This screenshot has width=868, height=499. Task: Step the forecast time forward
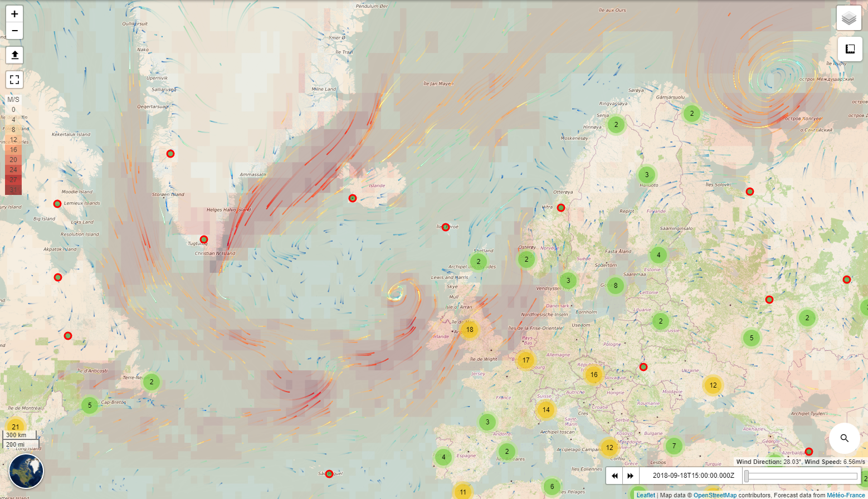[x=630, y=476]
